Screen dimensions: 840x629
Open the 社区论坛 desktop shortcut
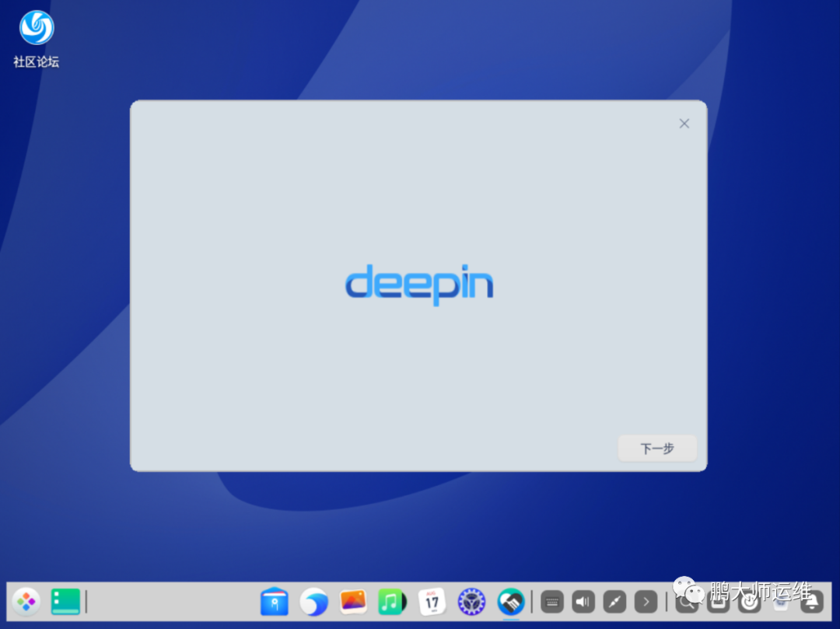pos(37,39)
